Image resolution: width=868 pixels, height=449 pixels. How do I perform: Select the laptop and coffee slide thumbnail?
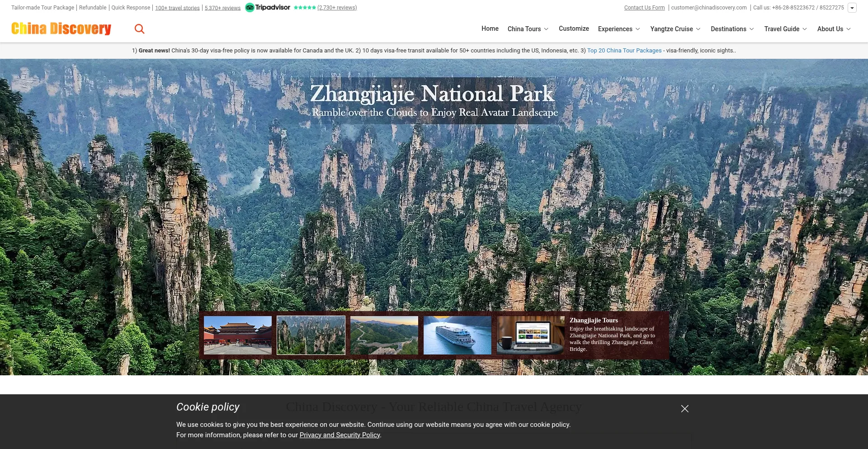tap(531, 335)
